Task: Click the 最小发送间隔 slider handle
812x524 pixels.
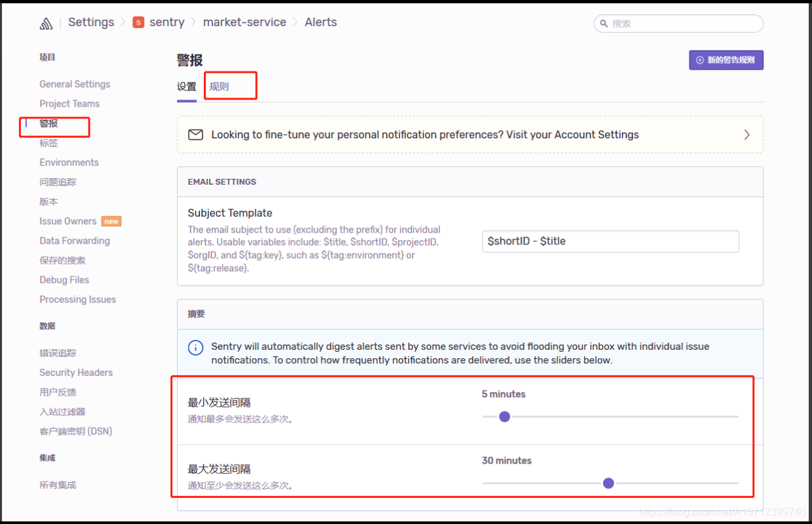Action: click(505, 417)
